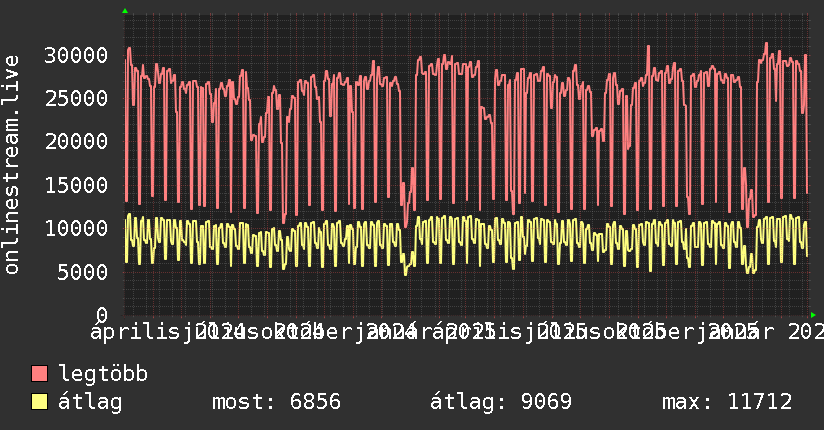The height and width of the screenshot is (430, 824).
Task: Click the max: 11712 statistic
Action: coord(727,402)
